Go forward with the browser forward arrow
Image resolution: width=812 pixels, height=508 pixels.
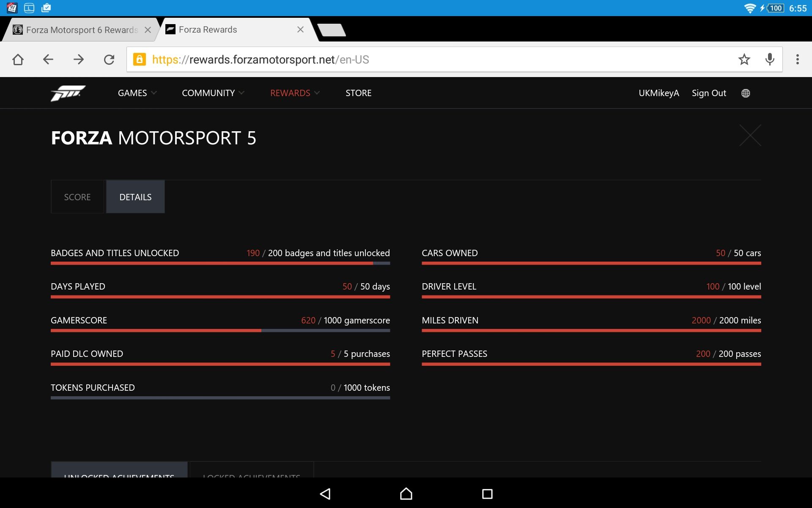tap(79, 60)
